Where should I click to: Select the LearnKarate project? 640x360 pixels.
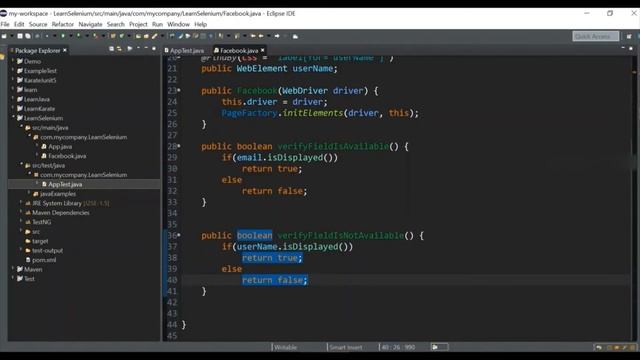(x=39, y=108)
